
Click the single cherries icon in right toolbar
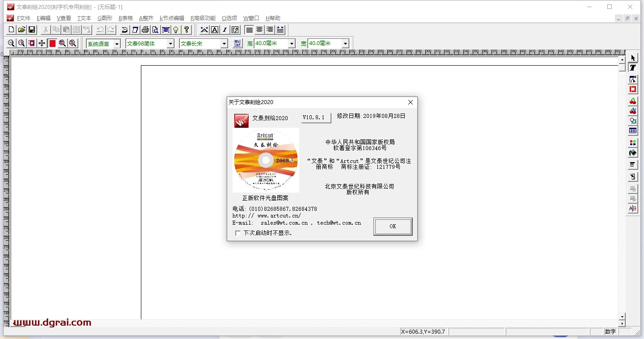click(633, 101)
